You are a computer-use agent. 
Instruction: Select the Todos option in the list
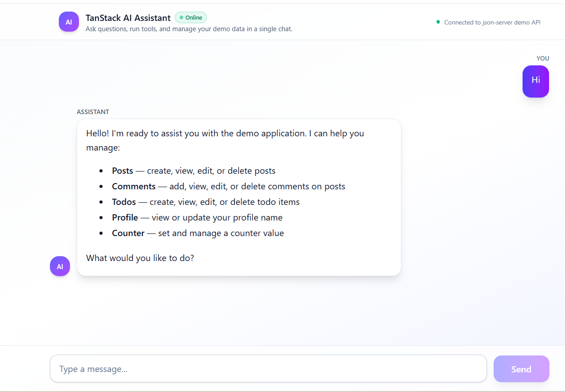(124, 202)
